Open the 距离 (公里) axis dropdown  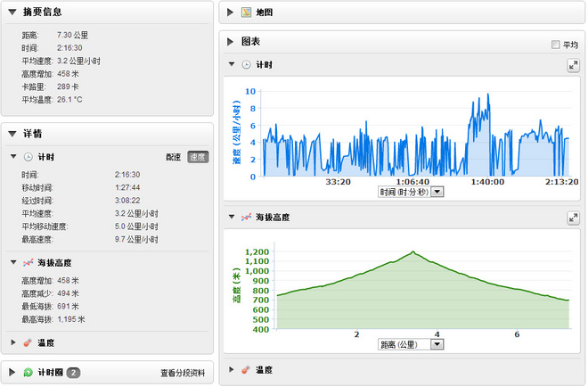(x=437, y=344)
